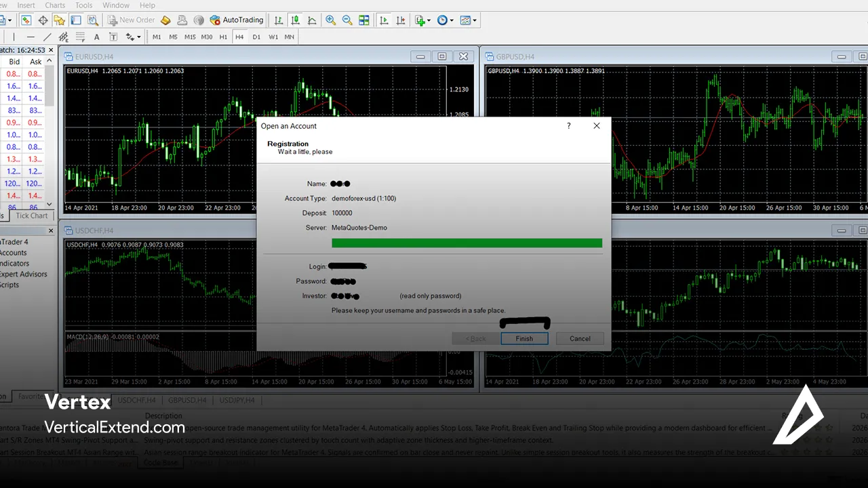This screenshot has height=488, width=868.
Task: Click the green registration progress bar
Action: (467, 243)
